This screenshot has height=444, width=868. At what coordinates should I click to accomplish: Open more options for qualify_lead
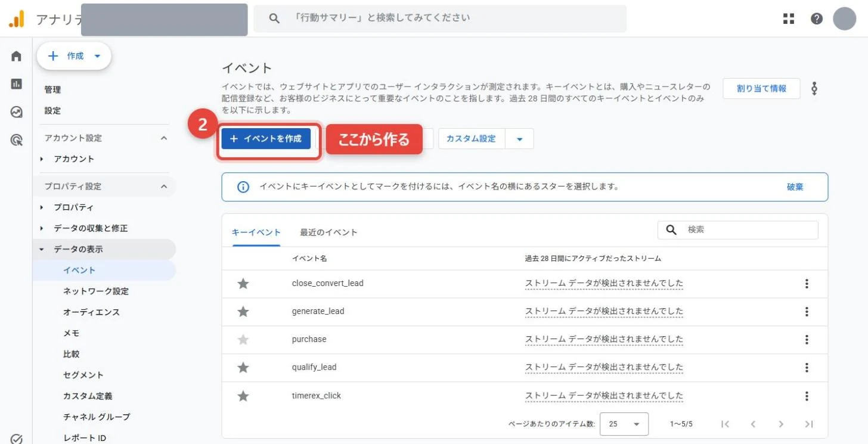click(807, 368)
